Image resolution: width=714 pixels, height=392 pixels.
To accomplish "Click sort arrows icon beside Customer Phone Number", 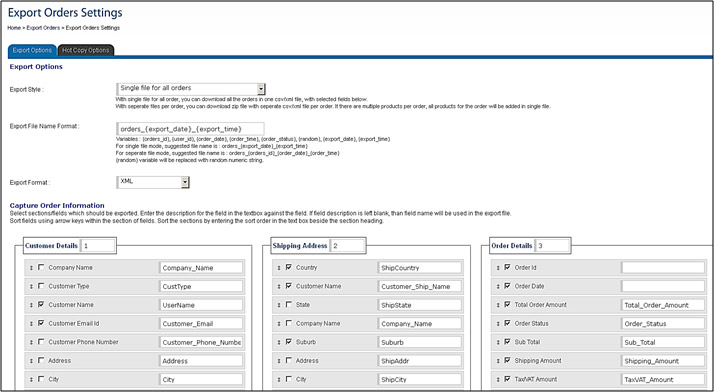I will [x=31, y=342].
